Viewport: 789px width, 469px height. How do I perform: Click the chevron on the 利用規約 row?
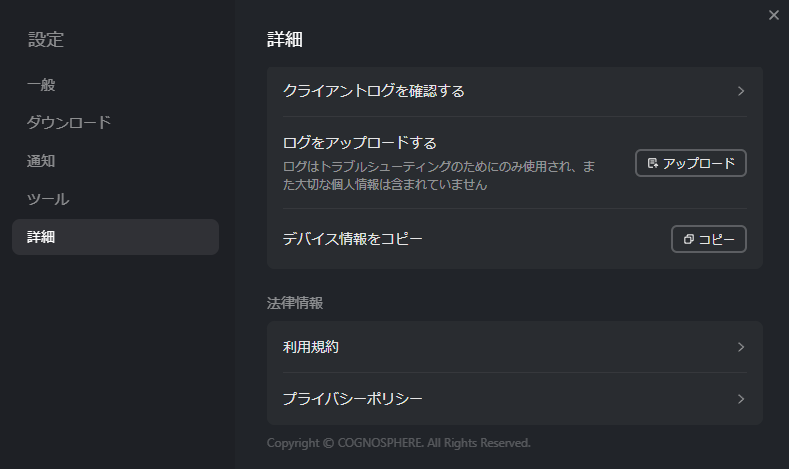click(x=741, y=347)
